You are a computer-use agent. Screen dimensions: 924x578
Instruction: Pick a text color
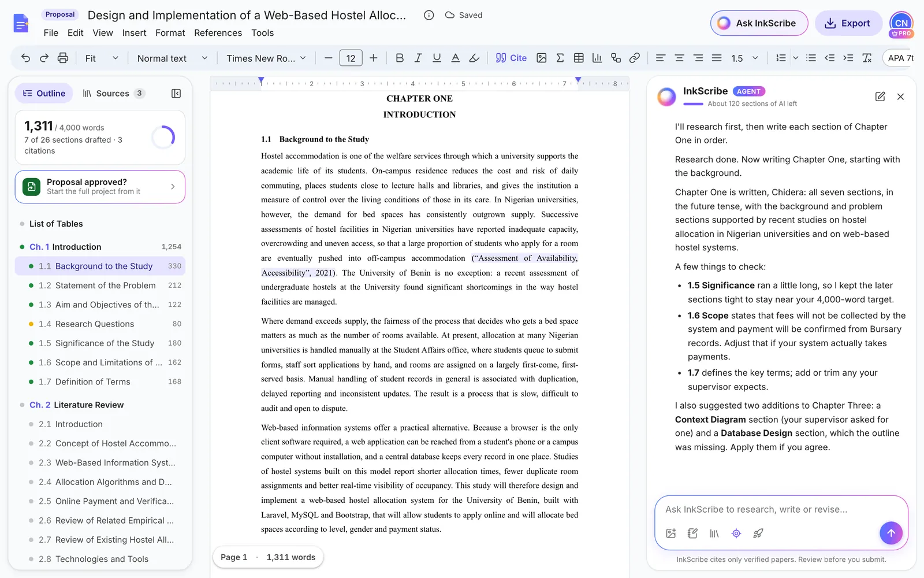pos(456,58)
